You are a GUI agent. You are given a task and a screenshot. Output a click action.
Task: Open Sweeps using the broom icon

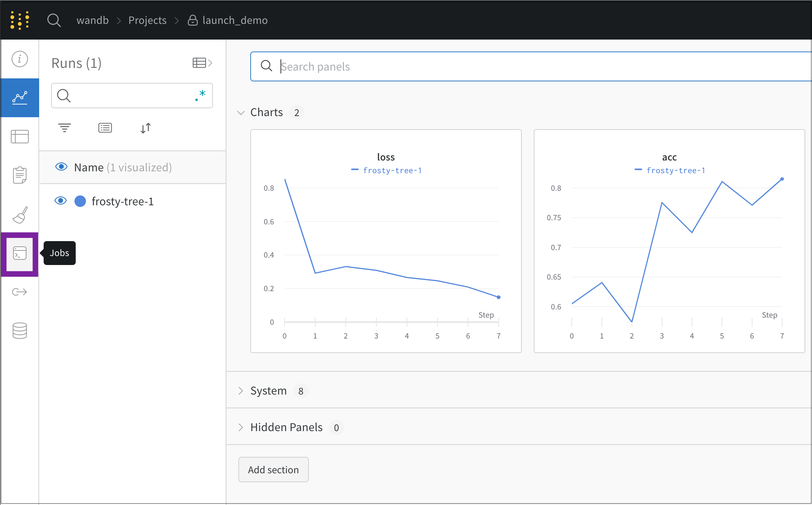pos(19,215)
